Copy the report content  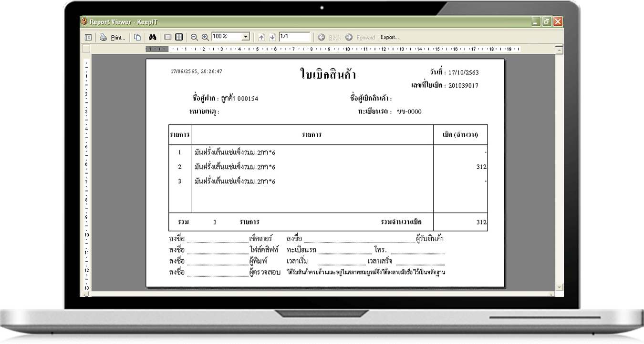137,37
